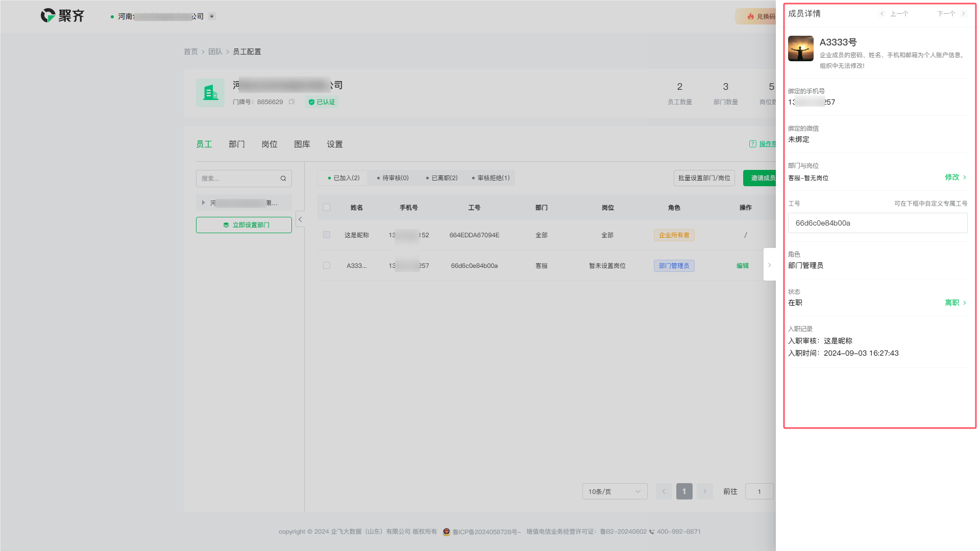Viewport: 980px width, 551px height.
Task: Click the 团队 breadcrumb link
Action: (x=215, y=52)
